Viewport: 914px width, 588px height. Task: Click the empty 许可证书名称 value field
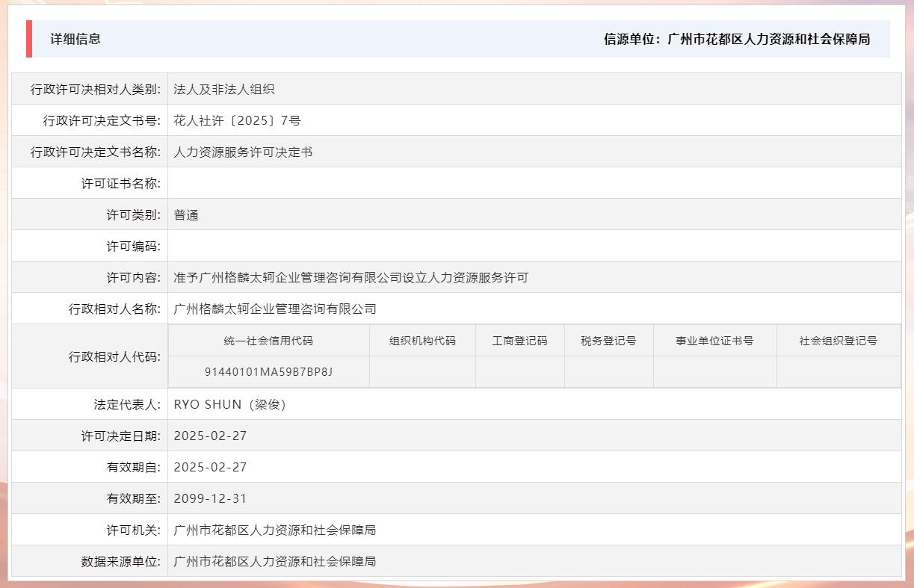(299, 182)
